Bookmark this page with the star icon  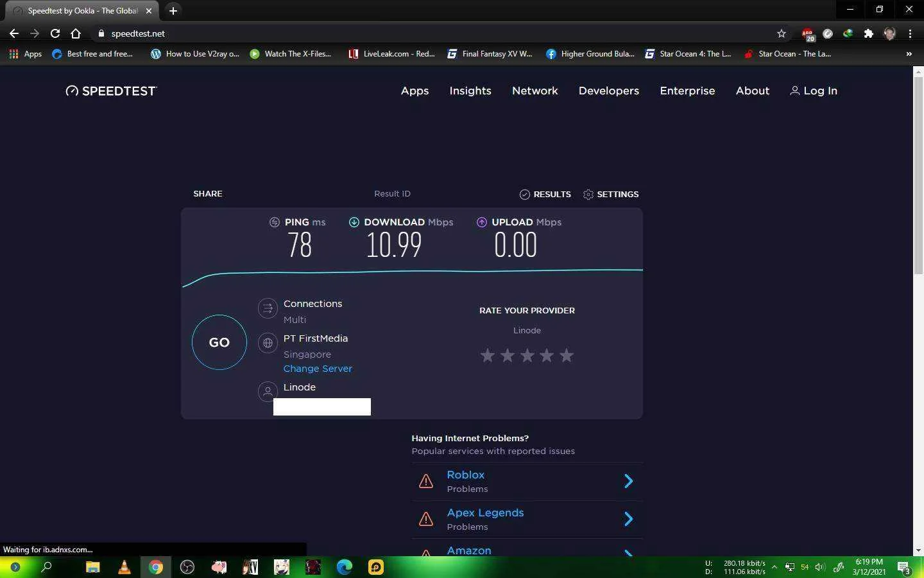781,33
